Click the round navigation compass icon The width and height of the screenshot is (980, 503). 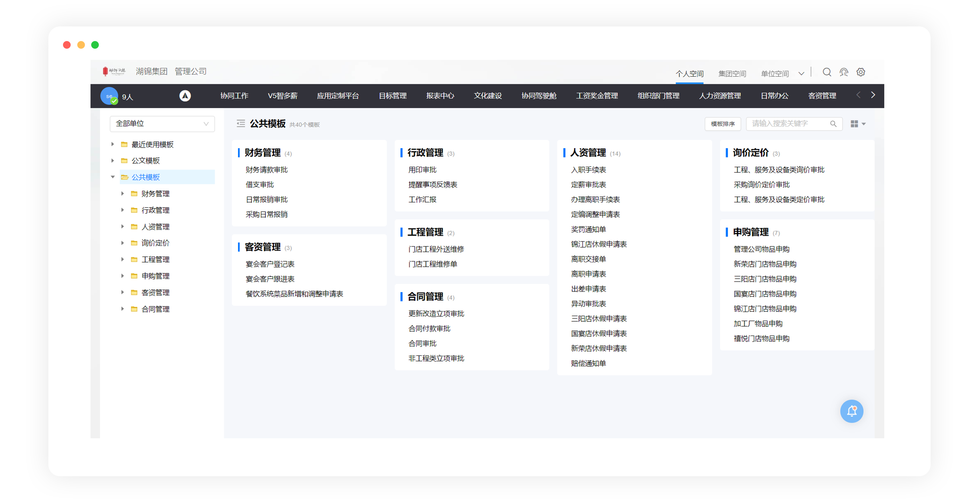(x=185, y=96)
